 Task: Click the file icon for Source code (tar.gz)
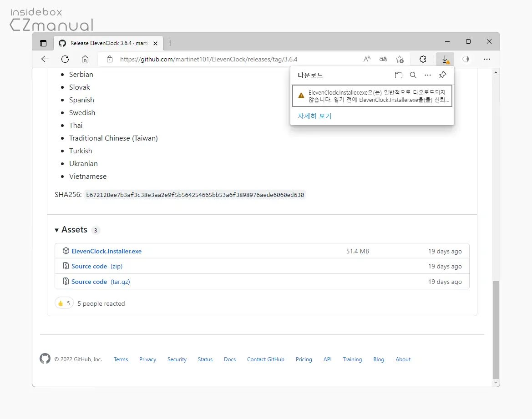[x=66, y=281]
